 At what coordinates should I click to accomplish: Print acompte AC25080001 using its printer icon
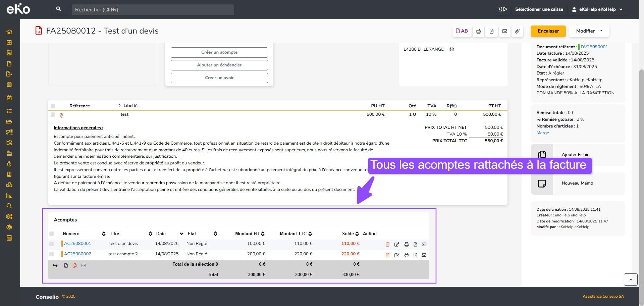[x=407, y=244]
